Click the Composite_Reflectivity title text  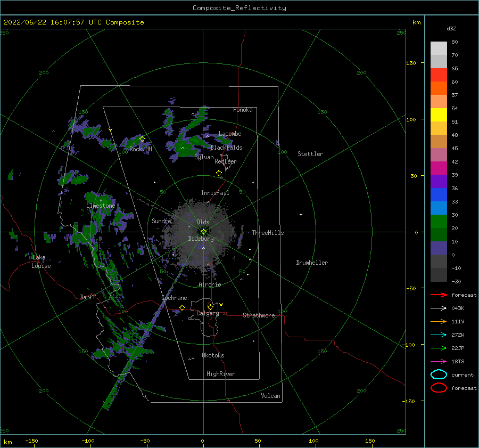click(240, 8)
